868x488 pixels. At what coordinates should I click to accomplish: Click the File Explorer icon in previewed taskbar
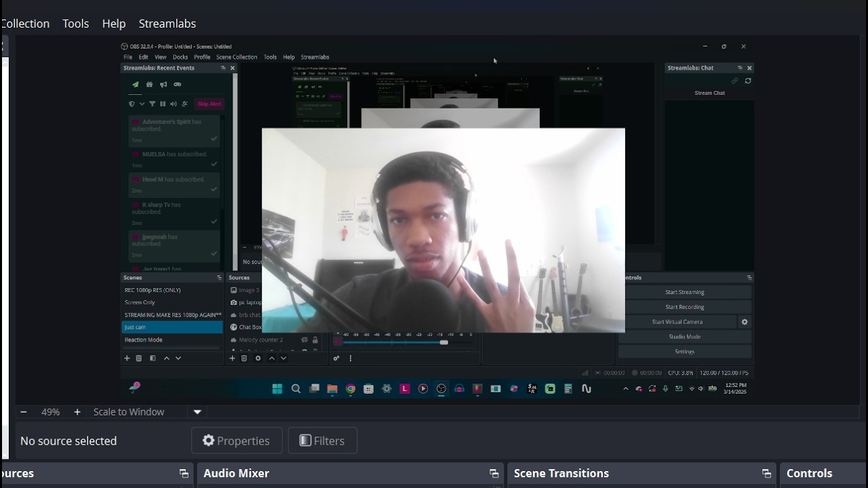click(x=332, y=388)
